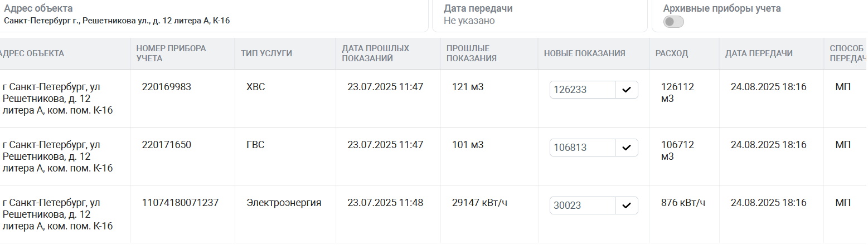Screen dimensions: 868x245
Task: Toggle the Архивные приборы учета switch
Action: pos(673,22)
